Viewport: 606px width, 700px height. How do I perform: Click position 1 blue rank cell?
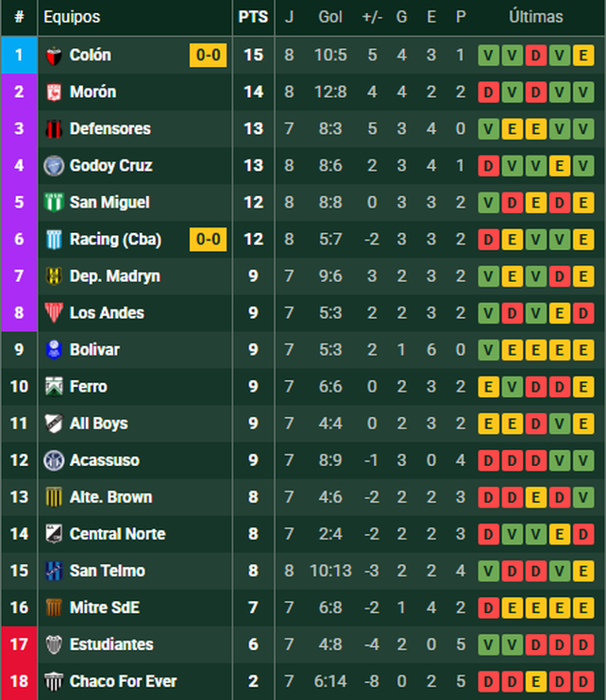click(x=19, y=56)
